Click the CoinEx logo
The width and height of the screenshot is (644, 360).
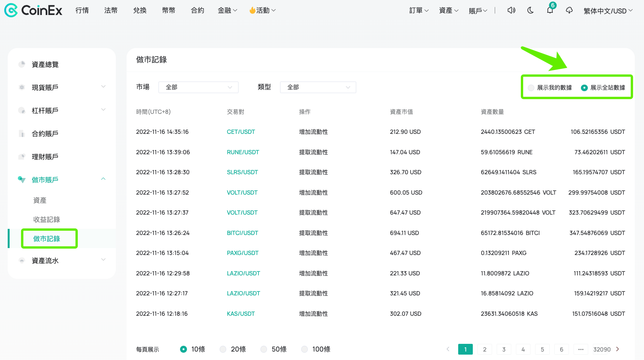(x=33, y=10)
